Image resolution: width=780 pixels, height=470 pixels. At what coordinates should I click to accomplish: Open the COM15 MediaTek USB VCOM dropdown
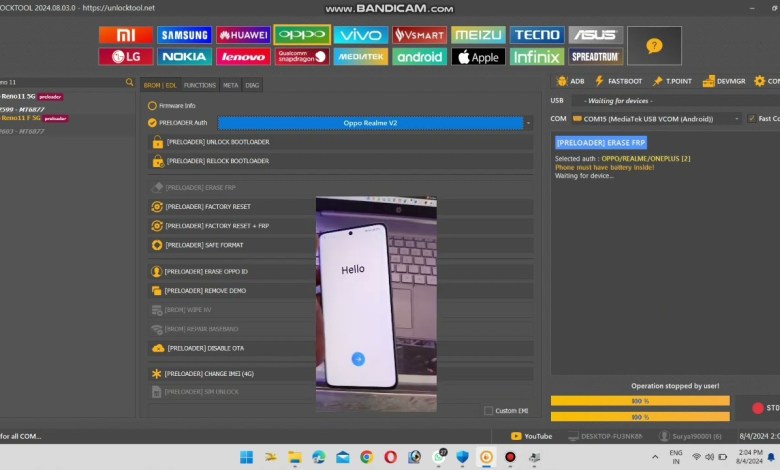(x=736, y=118)
